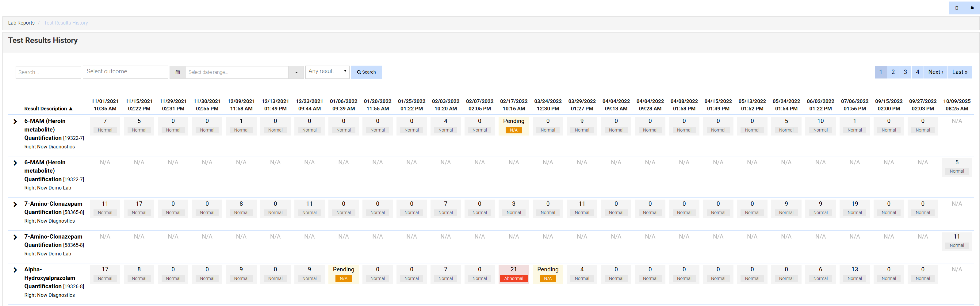Go to the Lab Reports breadcrumb
Viewport: 980px width, 306px height.
21,23
